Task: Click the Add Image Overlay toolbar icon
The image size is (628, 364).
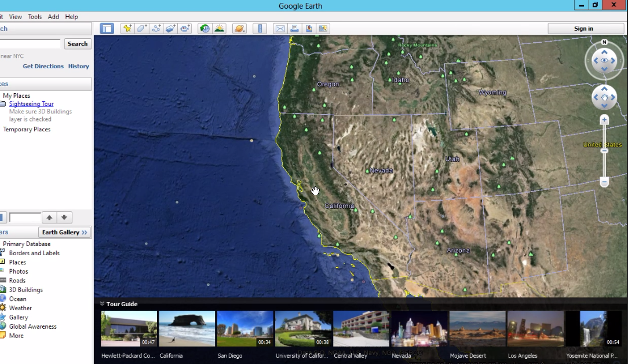Action: [x=171, y=28]
